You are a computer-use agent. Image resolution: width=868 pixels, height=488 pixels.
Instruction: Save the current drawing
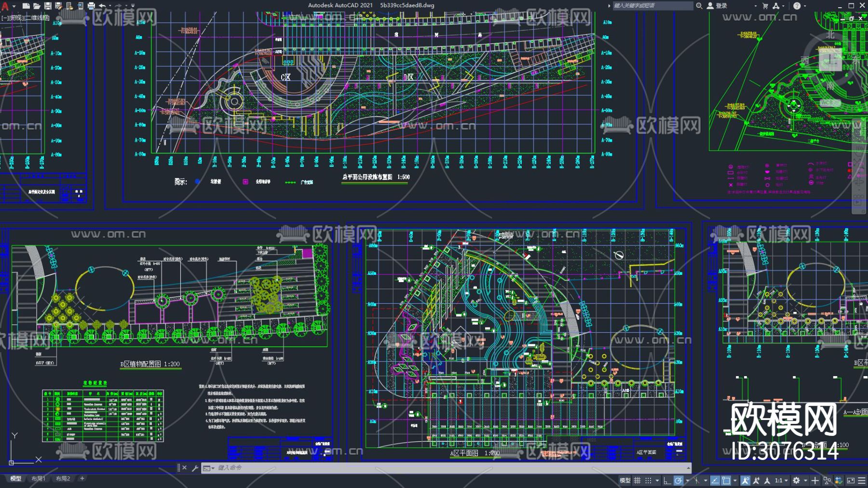coord(48,6)
